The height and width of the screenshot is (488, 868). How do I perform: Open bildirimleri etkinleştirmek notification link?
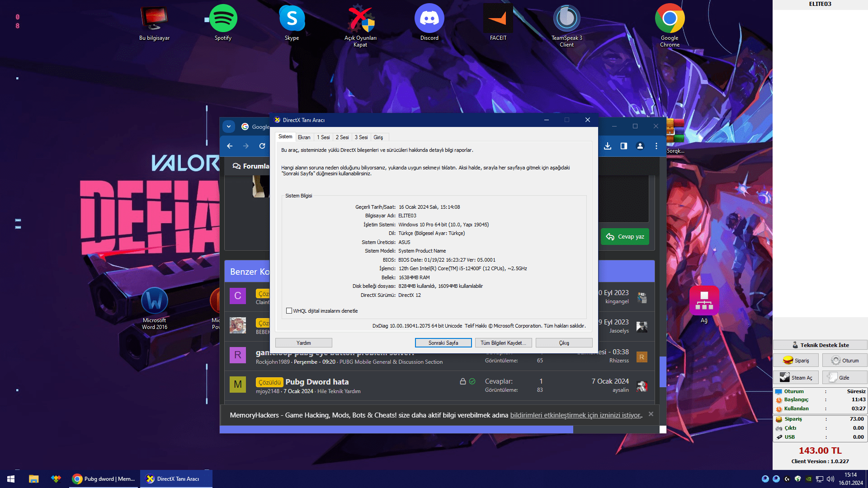pyautogui.click(x=576, y=415)
